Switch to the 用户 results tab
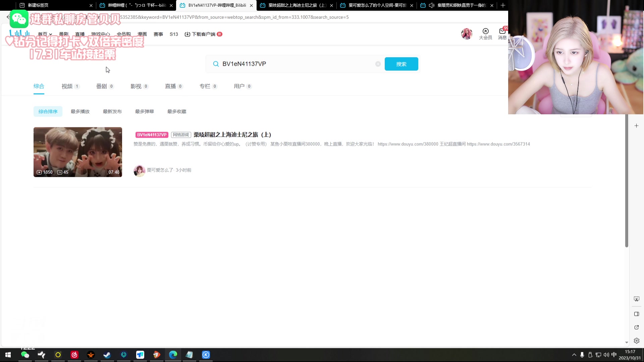 point(243,86)
